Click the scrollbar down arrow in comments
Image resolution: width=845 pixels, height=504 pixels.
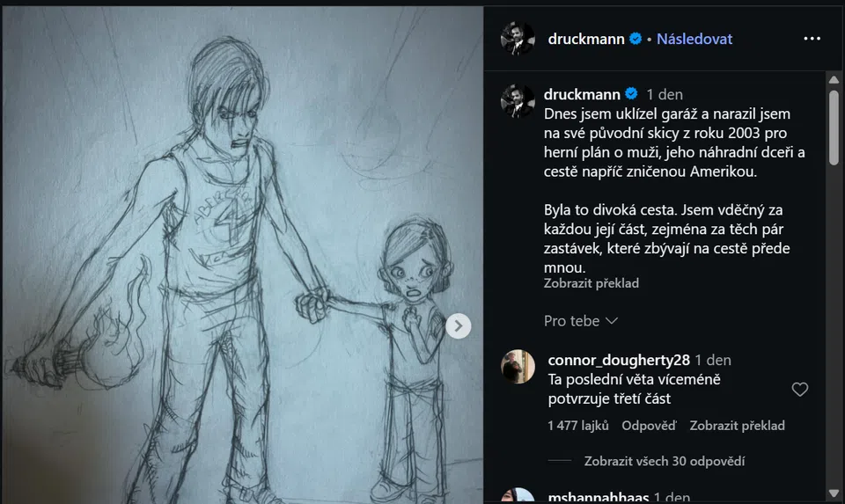834,493
